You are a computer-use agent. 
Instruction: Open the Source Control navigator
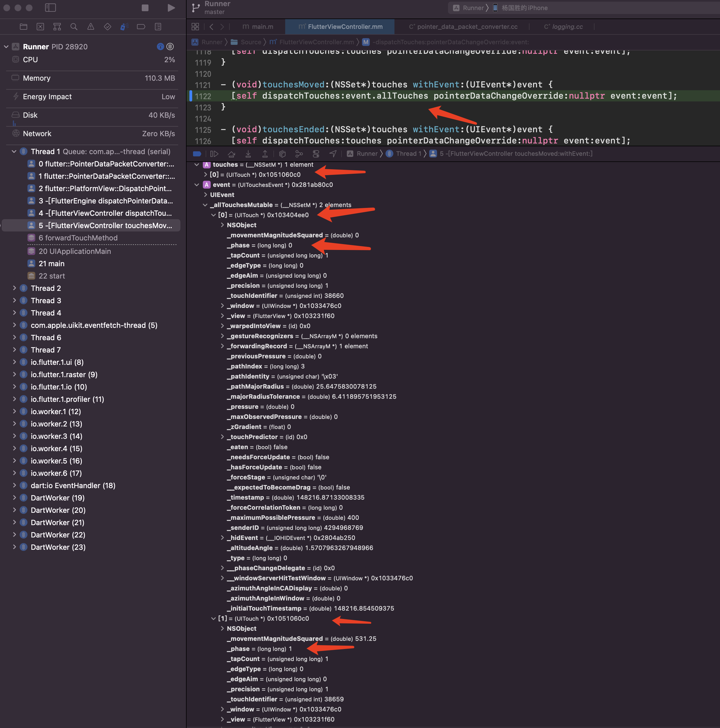[40, 26]
